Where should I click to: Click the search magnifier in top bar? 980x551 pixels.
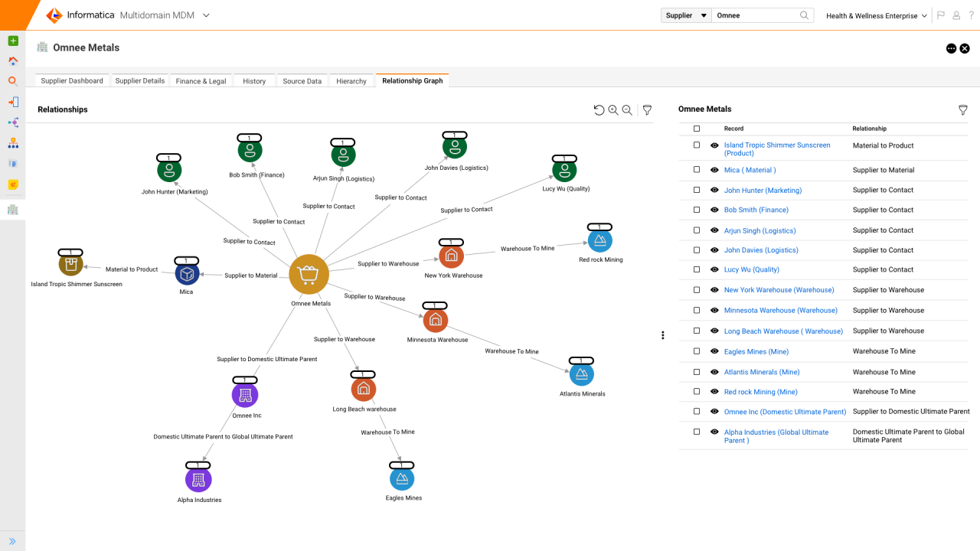coord(804,15)
